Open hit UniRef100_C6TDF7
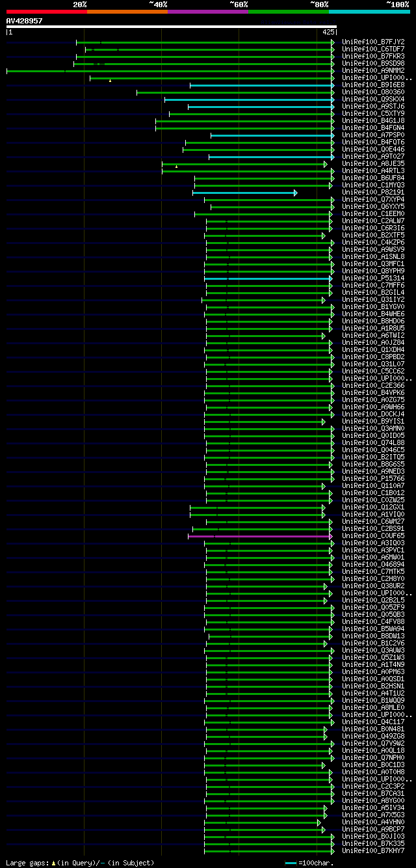Screen dimensions: 416x868 (x=373, y=49)
